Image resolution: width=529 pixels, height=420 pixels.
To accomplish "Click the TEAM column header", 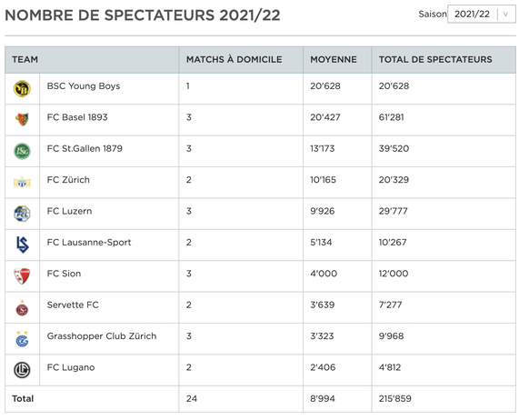I will (25, 60).
